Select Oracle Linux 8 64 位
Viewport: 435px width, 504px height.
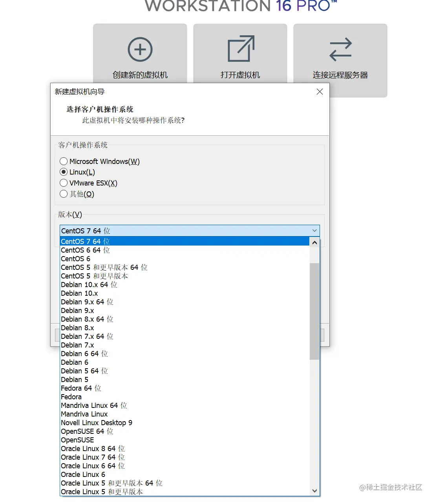pos(185,448)
